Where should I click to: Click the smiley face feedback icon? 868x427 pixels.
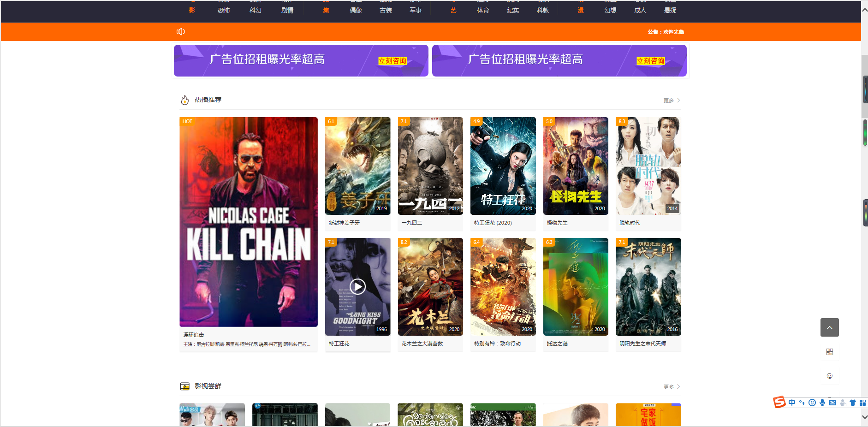click(x=829, y=376)
